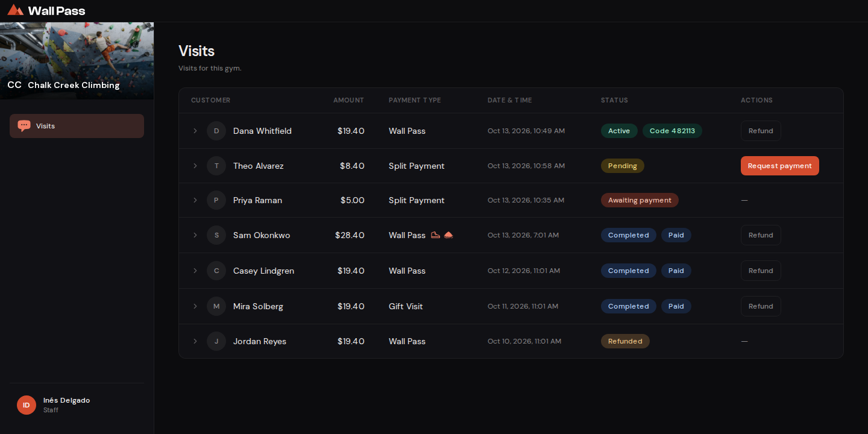Click the Date & Time column header
The image size is (868, 434).
pos(510,100)
